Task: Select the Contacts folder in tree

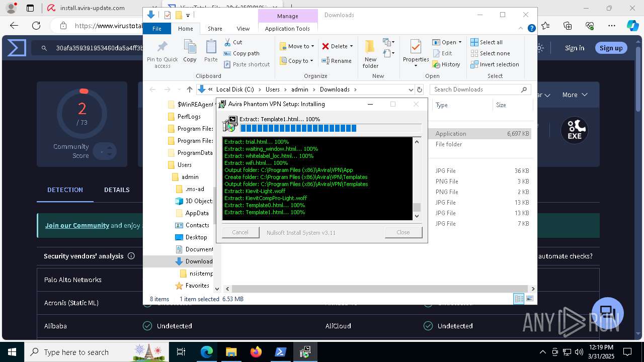Action: point(197,225)
